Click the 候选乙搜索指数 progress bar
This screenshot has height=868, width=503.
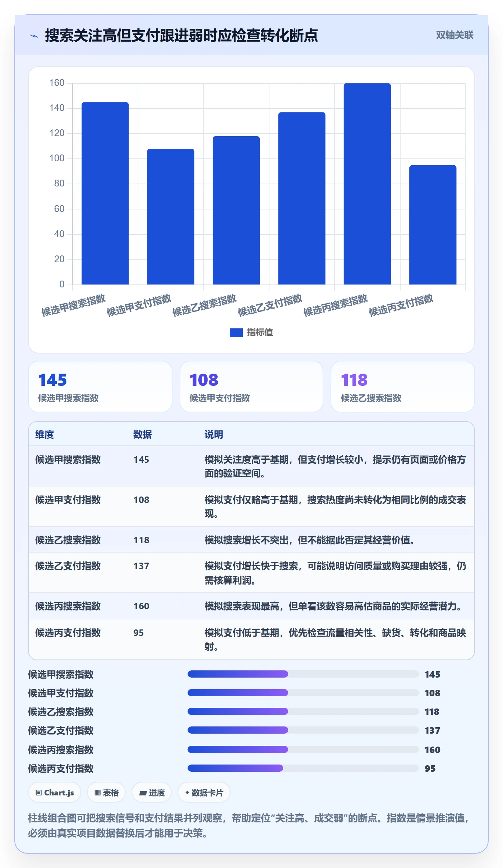(x=303, y=711)
